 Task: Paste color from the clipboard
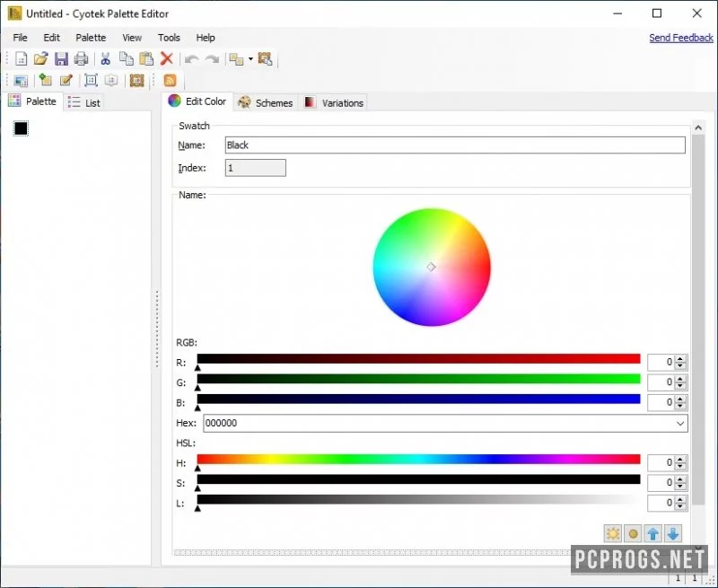[x=146, y=58]
